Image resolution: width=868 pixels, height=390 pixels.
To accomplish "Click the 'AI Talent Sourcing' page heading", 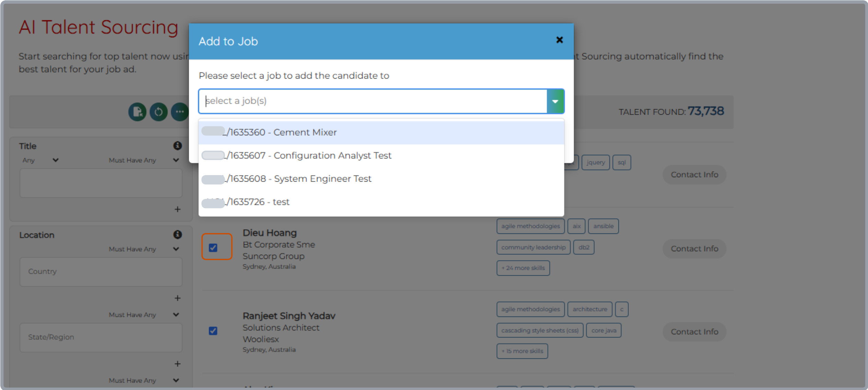I will point(99,27).
